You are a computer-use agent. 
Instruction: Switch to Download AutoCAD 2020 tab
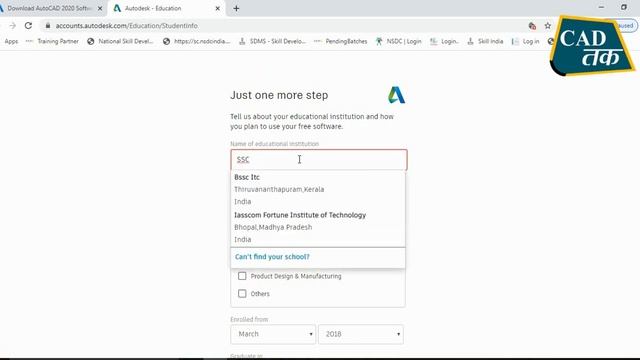click(50, 8)
